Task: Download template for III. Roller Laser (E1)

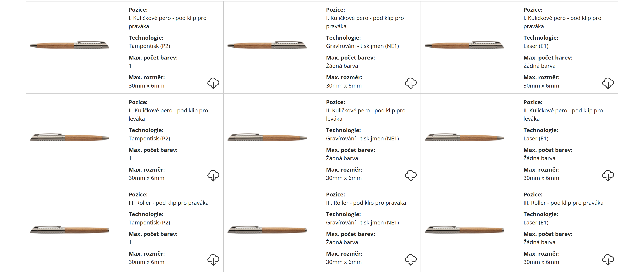Action: pos(608,259)
